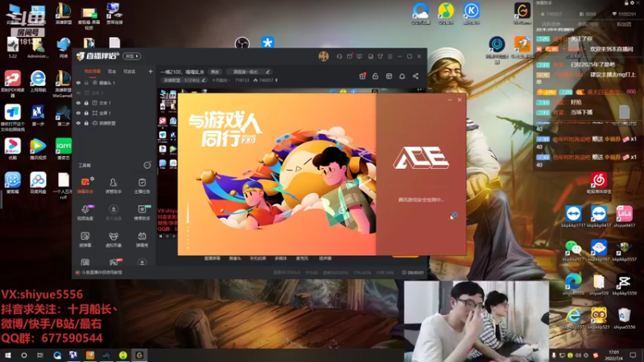Toggle the lock on the 全屏 1 source
Image resolution: width=644 pixels, height=362 pixels.
click(86, 113)
